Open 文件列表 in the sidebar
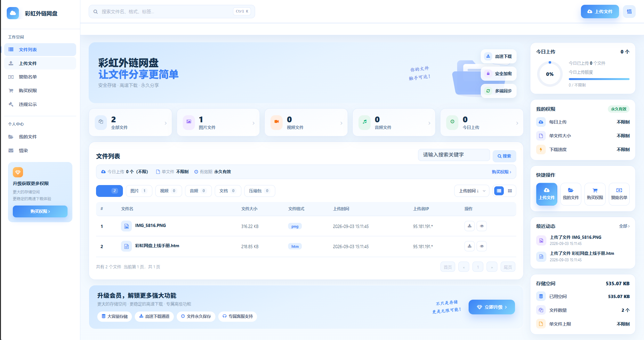 click(x=40, y=50)
